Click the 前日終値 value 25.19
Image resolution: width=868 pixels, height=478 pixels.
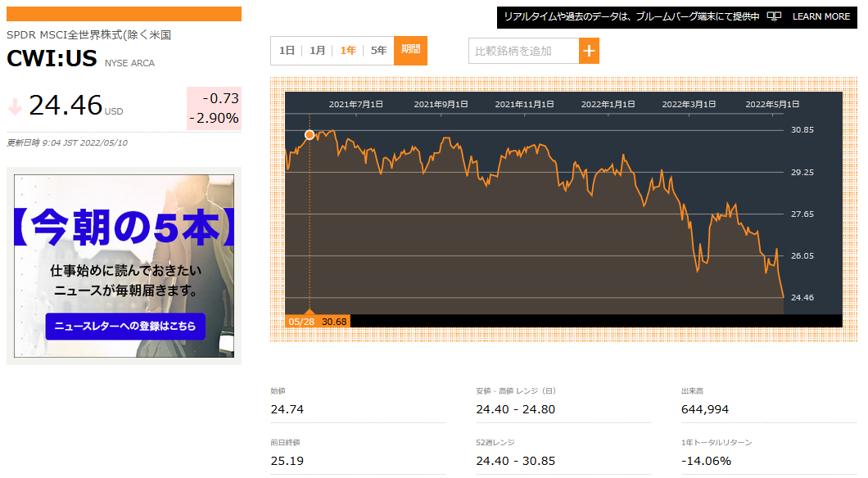[287, 461]
